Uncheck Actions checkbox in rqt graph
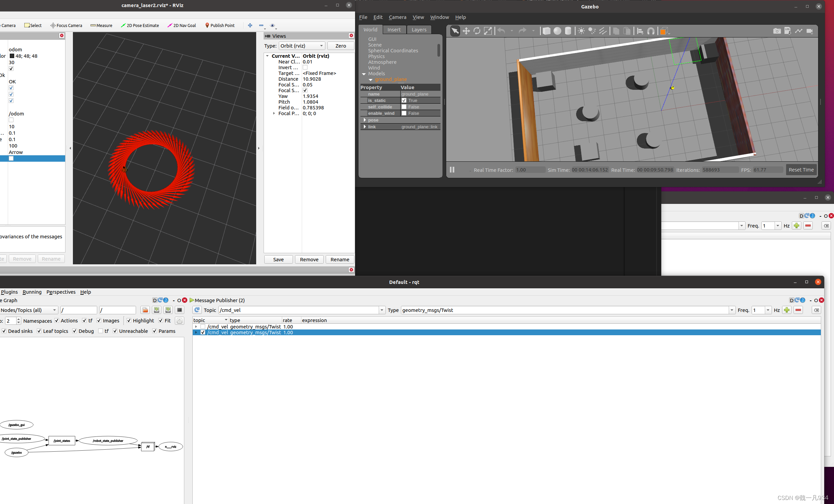Viewport: 834px width, 504px height. [x=57, y=320]
